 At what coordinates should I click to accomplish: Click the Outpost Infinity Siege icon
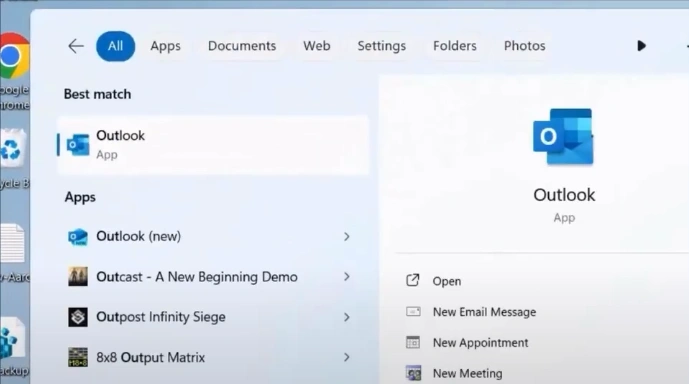[78, 317]
